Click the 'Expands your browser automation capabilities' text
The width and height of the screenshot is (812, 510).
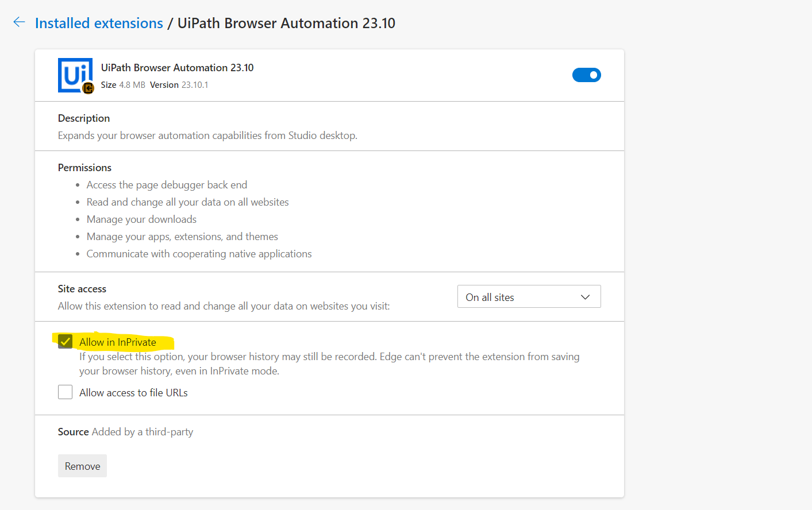point(207,136)
